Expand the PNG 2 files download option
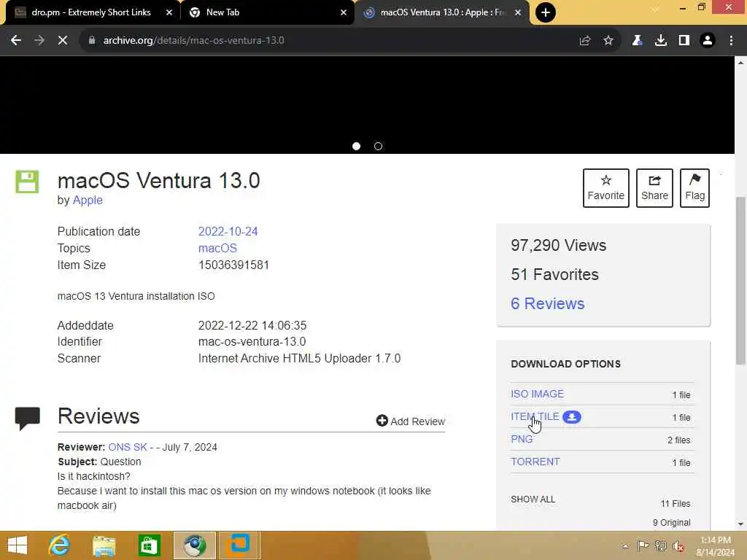 [522, 439]
